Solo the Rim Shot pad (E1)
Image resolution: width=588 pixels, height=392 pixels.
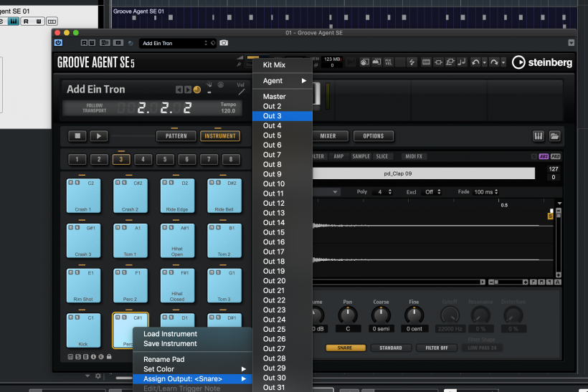point(77,272)
